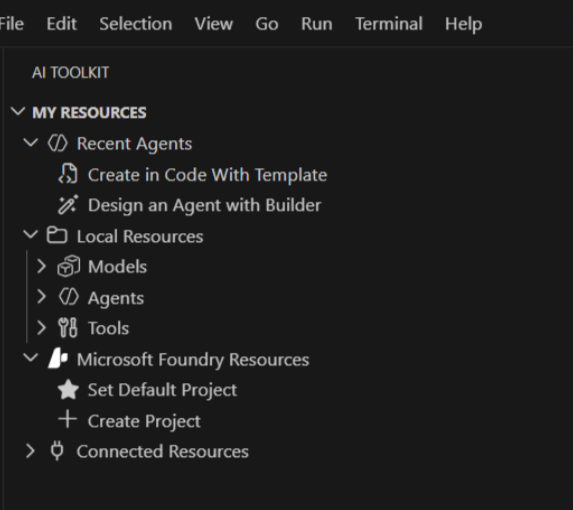Select the Tools tree item label
Viewport: 573px width, 510px height.
pyautogui.click(x=109, y=328)
